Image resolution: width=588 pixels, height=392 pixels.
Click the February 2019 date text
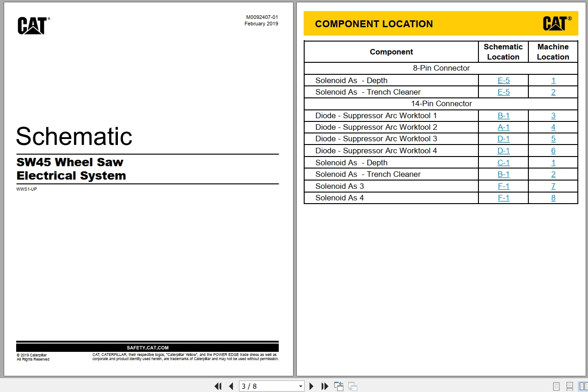point(261,24)
